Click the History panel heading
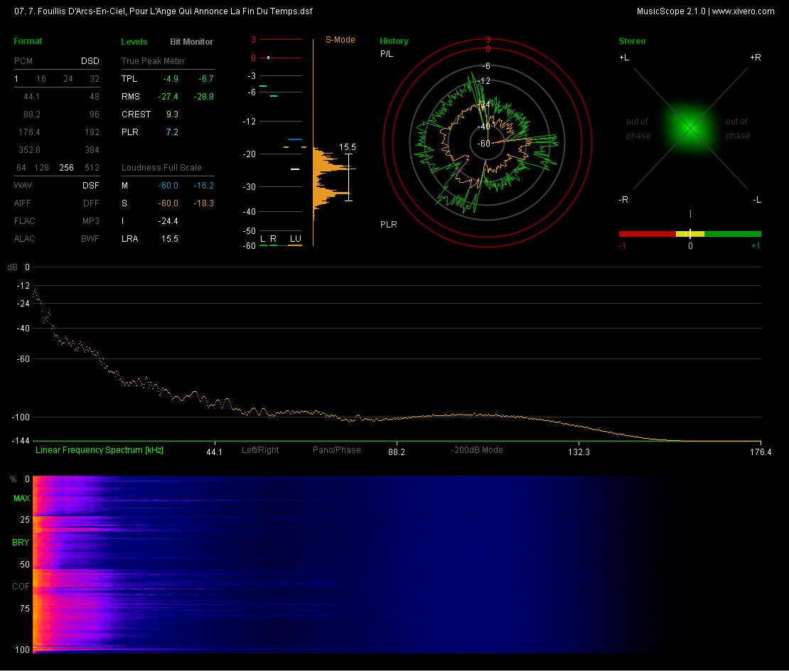Viewport: 789px width, 672px height. point(394,41)
